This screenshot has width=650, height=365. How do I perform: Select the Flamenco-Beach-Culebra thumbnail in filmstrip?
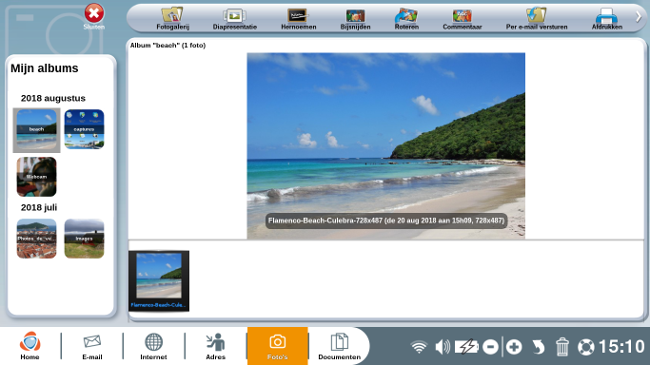[159, 281]
